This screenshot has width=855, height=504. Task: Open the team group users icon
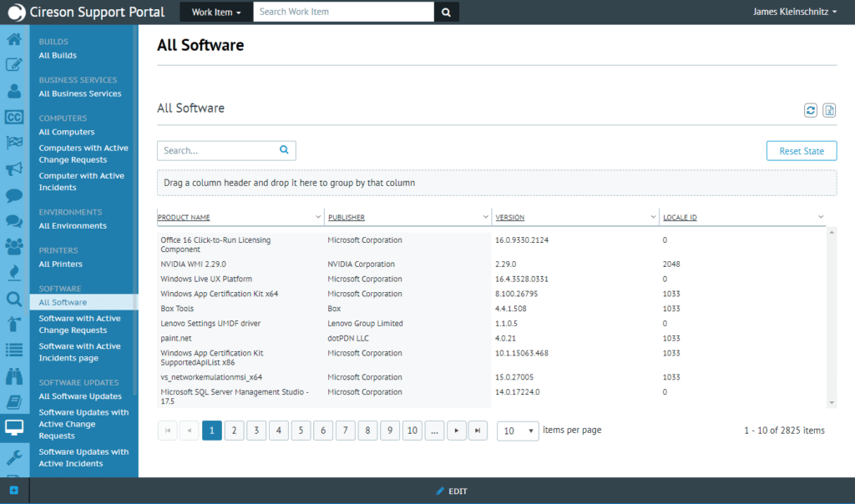pyautogui.click(x=14, y=247)
